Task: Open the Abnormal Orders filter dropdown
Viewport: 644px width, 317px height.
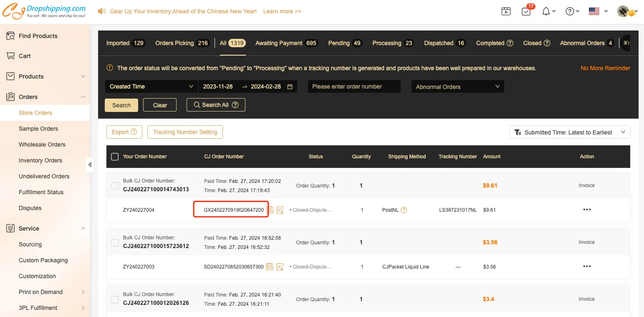Action: click(457, 87)
